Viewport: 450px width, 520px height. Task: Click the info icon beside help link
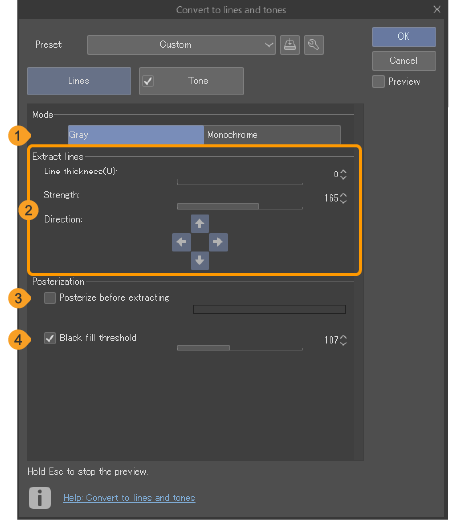coord(40,498)
